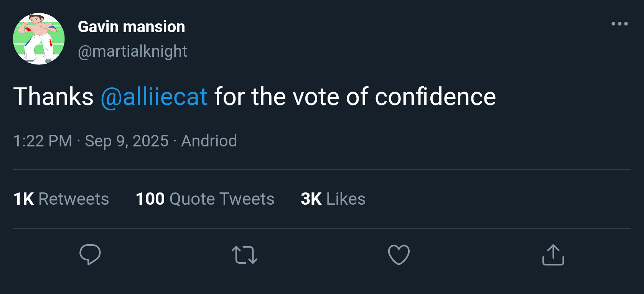Click Gavin mansion's profile avatar
Viewport: 644px width, 294px height.
pyautogui.click(x=39, y=39)
